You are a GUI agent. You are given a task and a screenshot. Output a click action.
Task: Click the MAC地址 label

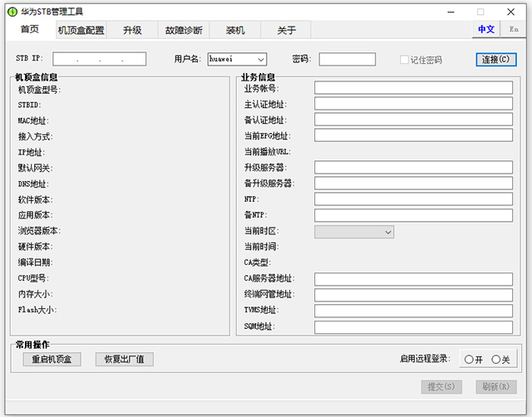point(33,120)
